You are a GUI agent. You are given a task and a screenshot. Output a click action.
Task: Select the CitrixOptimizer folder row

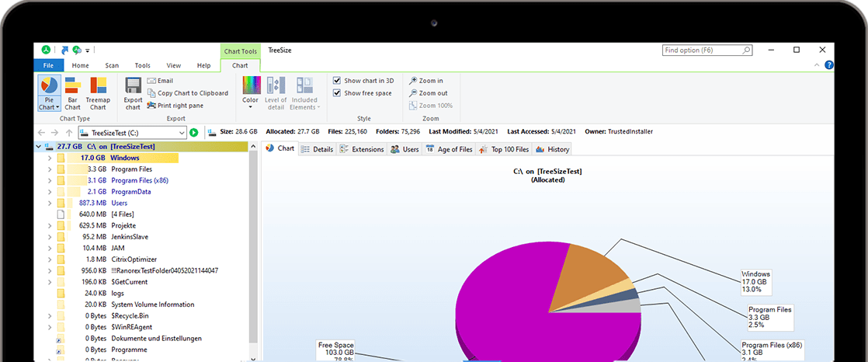tap(142, 259)
